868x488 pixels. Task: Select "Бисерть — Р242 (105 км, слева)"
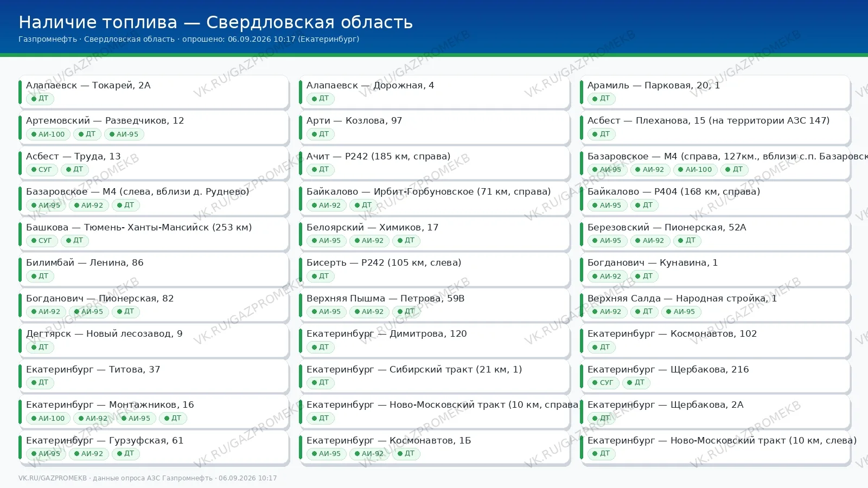[434, 269]
